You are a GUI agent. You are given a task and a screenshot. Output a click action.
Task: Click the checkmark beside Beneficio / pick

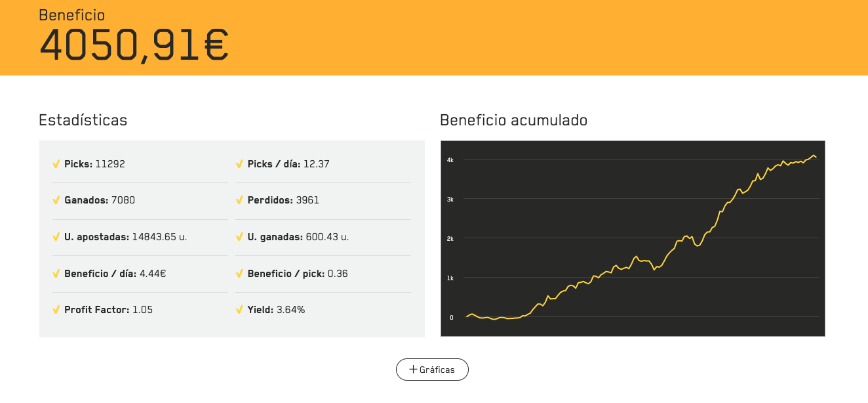pos(239,273)
